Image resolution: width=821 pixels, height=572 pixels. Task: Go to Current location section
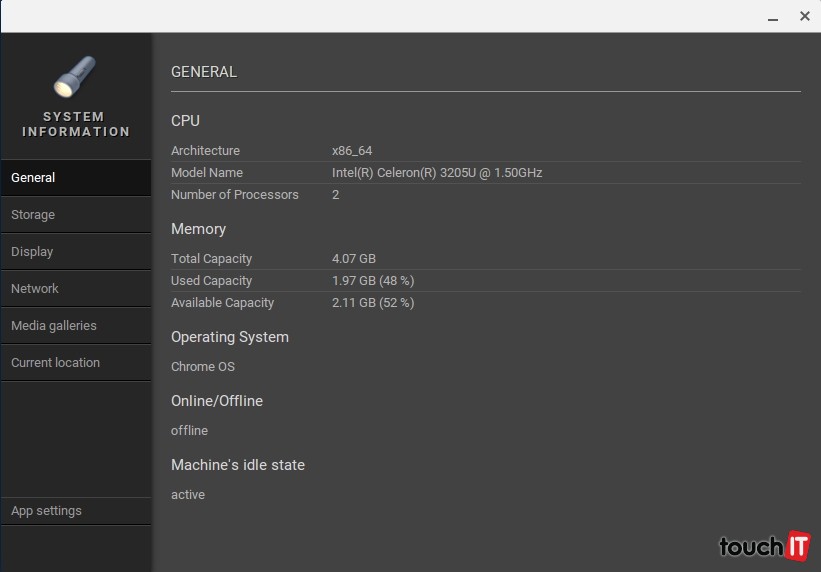point(76,363)
